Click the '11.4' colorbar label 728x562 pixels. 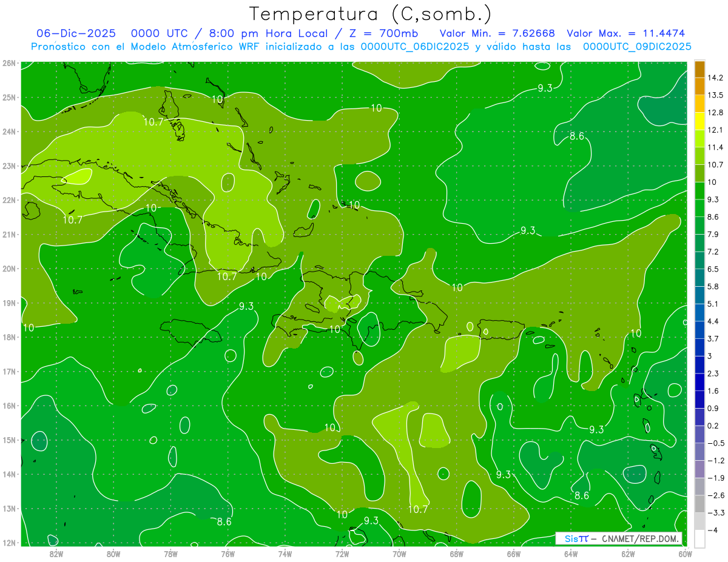click(x=716, y=147)
